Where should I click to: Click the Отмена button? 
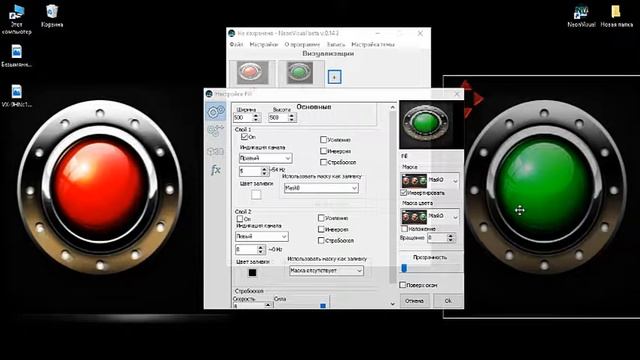click(x=414, y=301)
